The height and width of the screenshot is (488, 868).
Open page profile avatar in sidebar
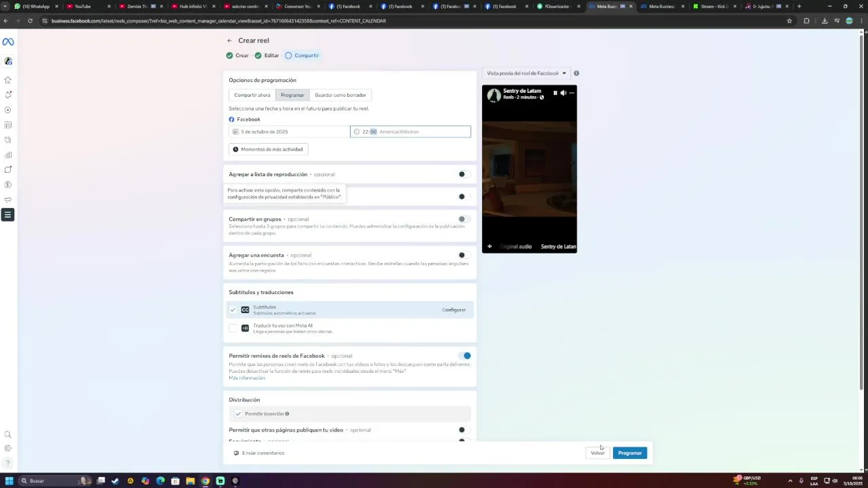tap(7, 61)
